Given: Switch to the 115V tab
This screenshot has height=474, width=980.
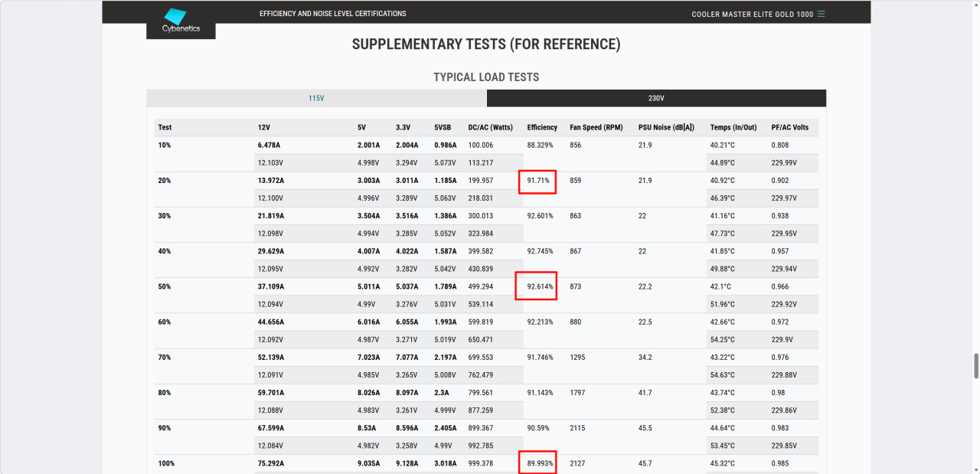Looking at the screenshot, I should tap(316, 99).
